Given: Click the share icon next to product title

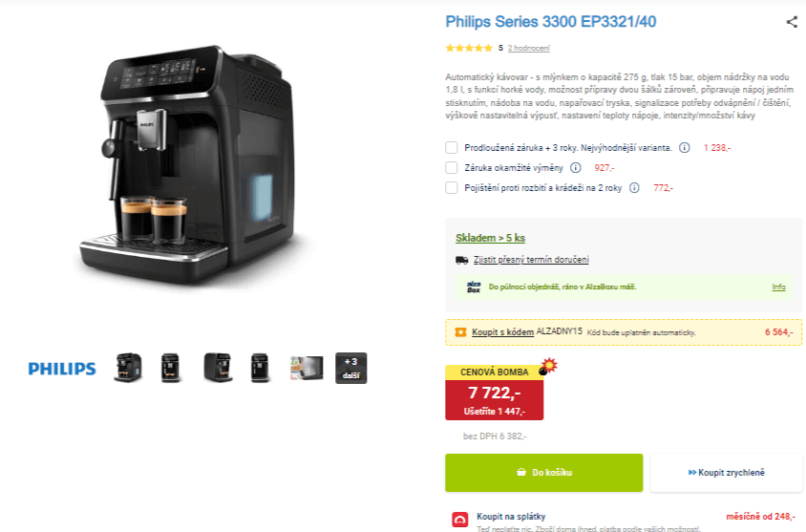Looking at the screenshot, I should pyautogui.click(x=792, y=22).
